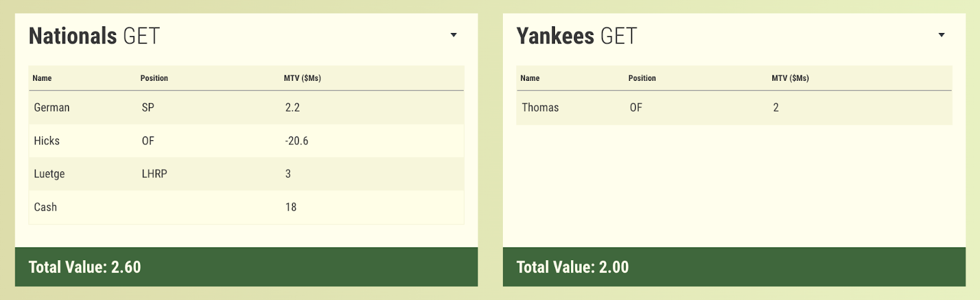
Task: Collapse the Yankees GET panel arrow
Action: [941, 35]
